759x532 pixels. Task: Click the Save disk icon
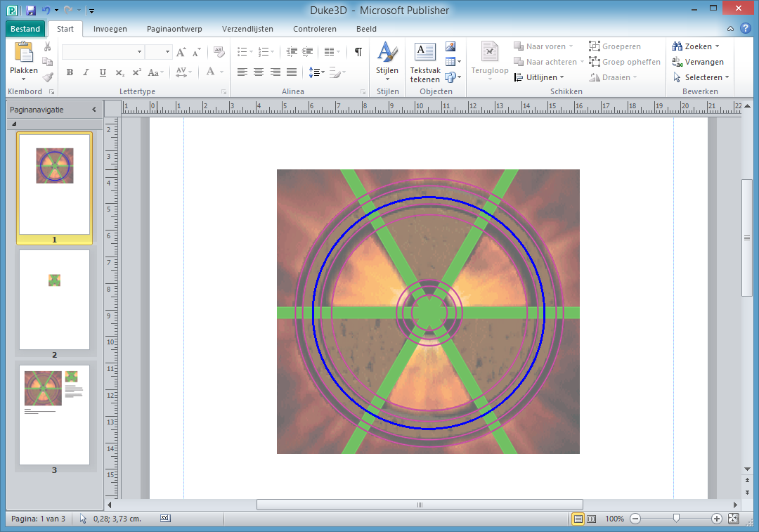[x=30, y=10]
